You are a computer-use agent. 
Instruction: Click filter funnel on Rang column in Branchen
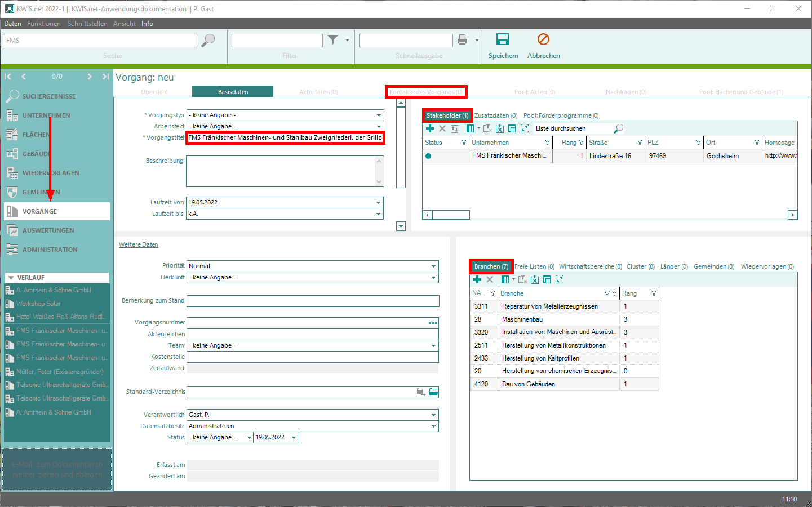click(654, 293)
